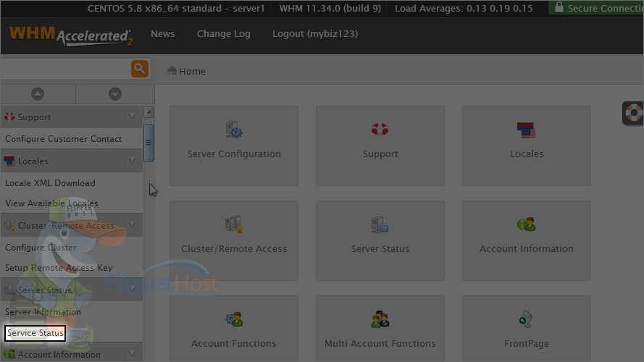Open Server Information link
The image size is (644, 362).
[x=43, y=312]
